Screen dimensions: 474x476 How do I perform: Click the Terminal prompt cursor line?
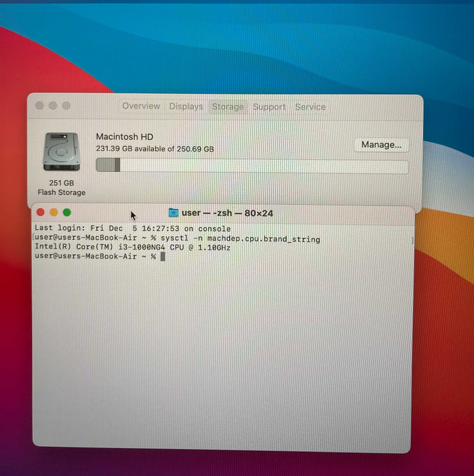pyautogui.click(x=100, y=256)
